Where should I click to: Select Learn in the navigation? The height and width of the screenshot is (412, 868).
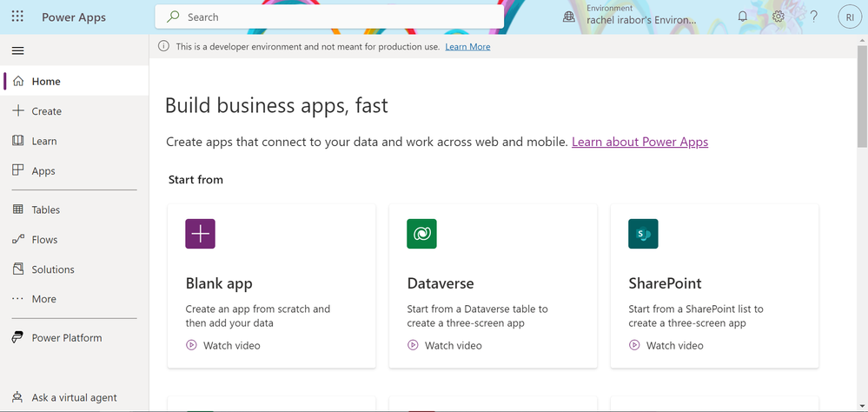point(74,141)
